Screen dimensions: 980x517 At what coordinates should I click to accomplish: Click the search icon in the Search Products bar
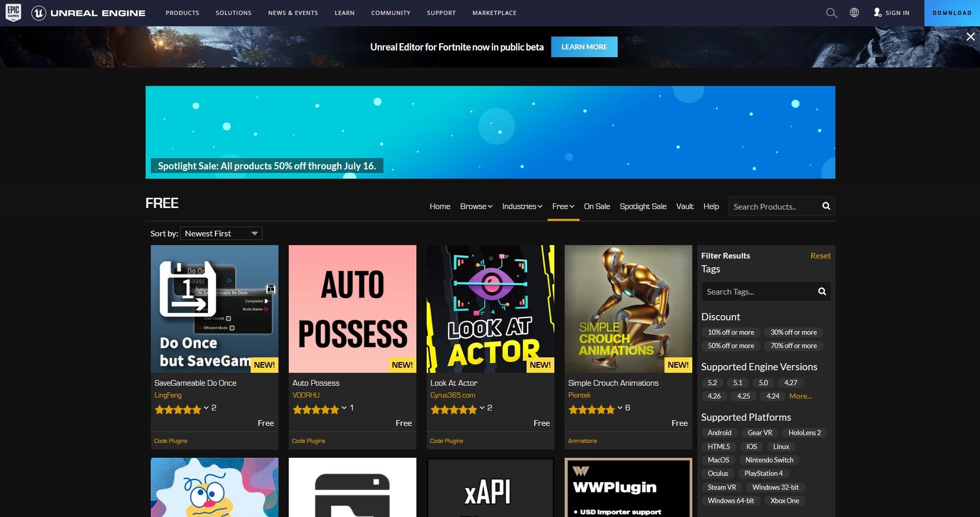(x=826, y=206)
